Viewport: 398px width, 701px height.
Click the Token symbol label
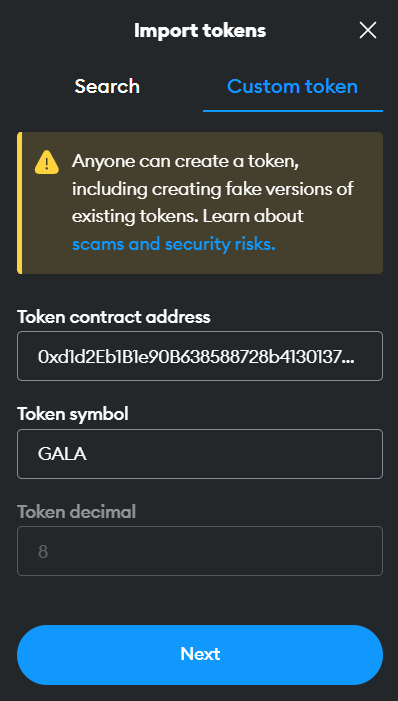point(73,414)
